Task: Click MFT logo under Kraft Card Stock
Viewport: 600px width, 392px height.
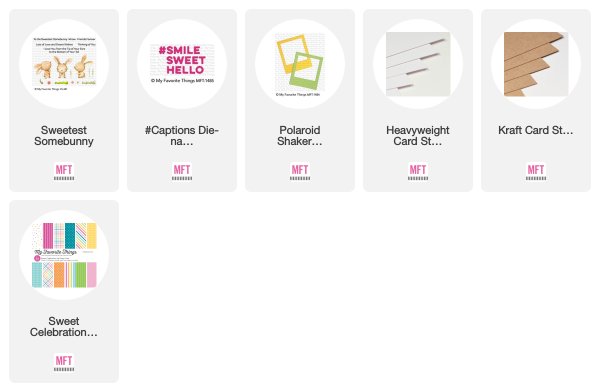Action: [x=536, y=172]
